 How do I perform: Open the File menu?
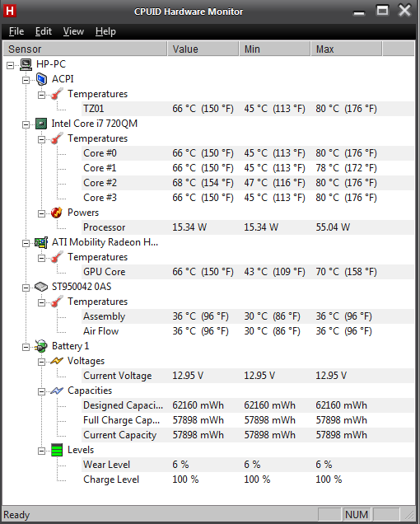16,31
